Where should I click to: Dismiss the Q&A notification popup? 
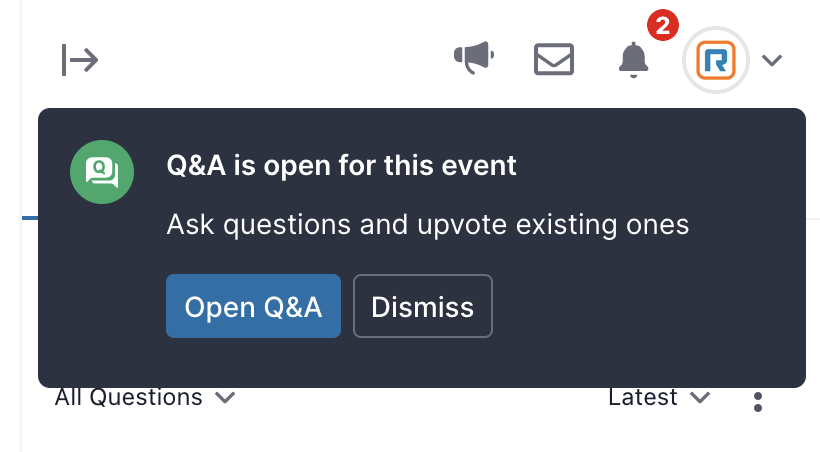[423, 306]
